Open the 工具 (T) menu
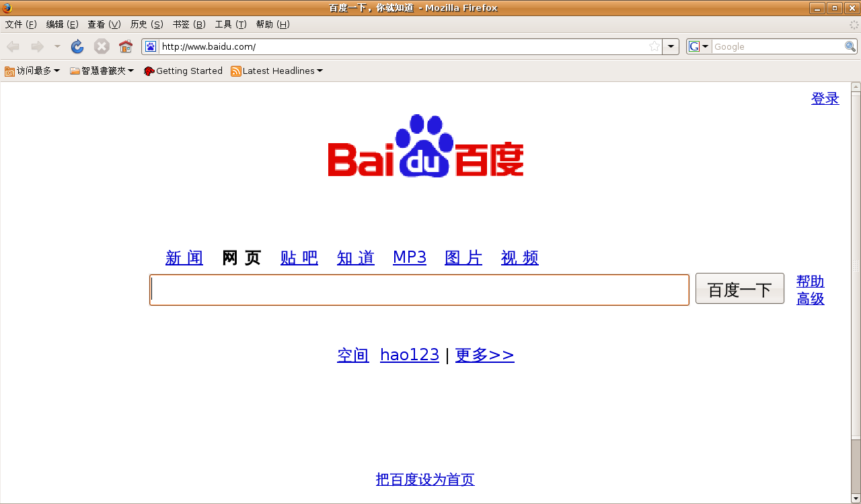The width and height of the screenshot is (861, 504). pos(231,24)
